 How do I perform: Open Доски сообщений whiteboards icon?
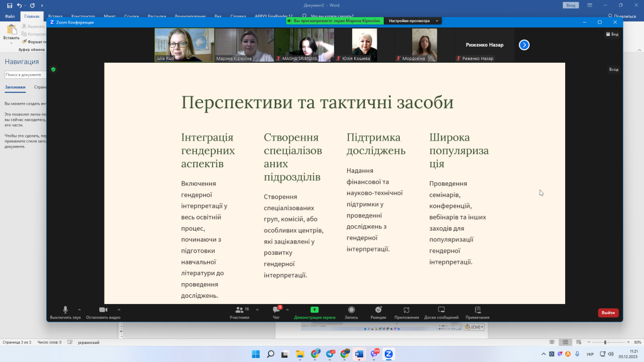(x=441, y=310)
